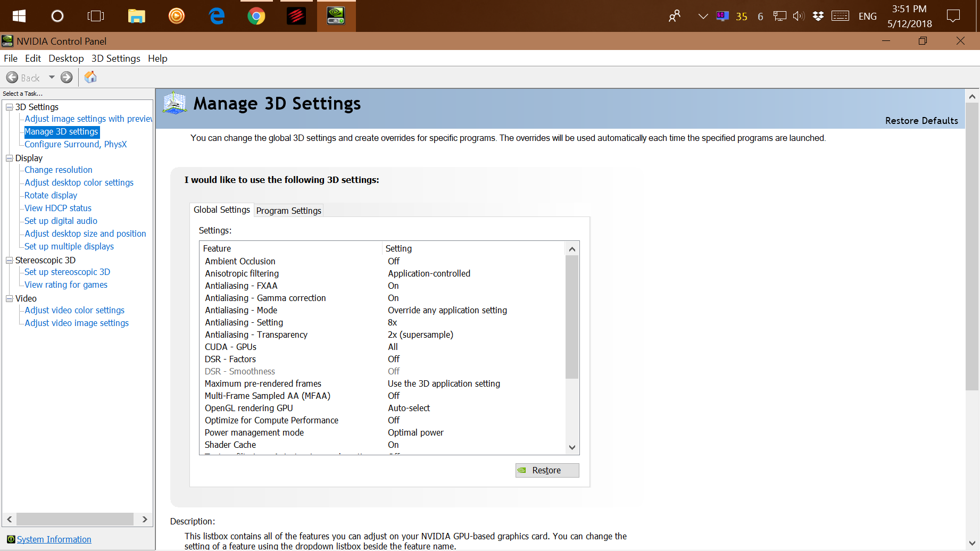Open the orange media player taskbar icon
980x551 pixels.
[177, 16]
